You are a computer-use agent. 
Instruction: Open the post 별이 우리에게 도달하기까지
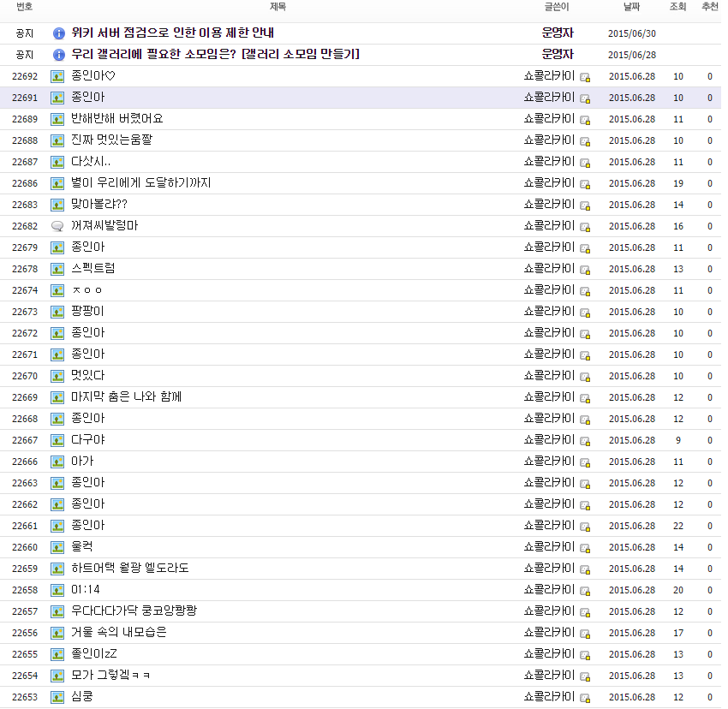(x=140, y=182)
